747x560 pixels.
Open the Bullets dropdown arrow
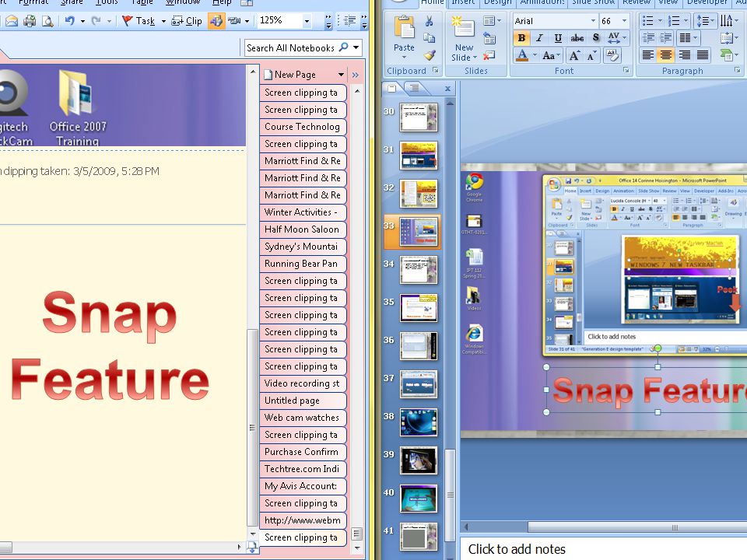(660, 21)
